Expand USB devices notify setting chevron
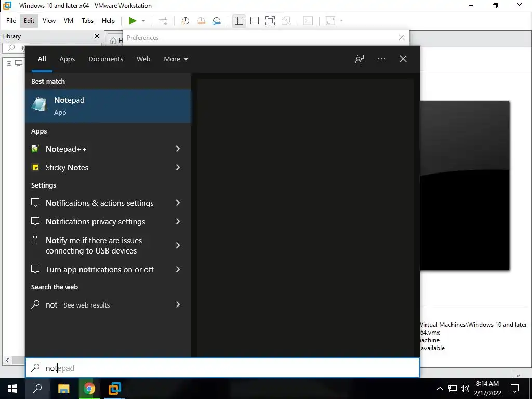This screenshot has width=532, height=399. coord(178,245)
